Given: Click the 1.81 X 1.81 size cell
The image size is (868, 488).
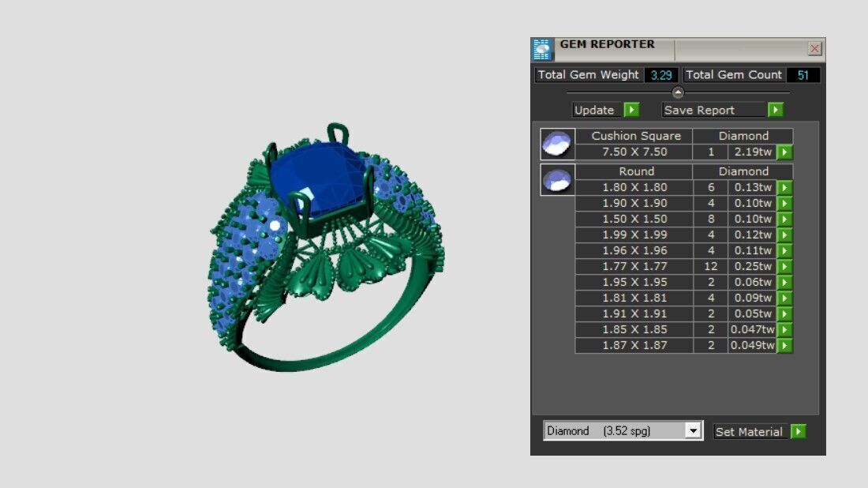Looking at the screenshot, I should point(634,298).
